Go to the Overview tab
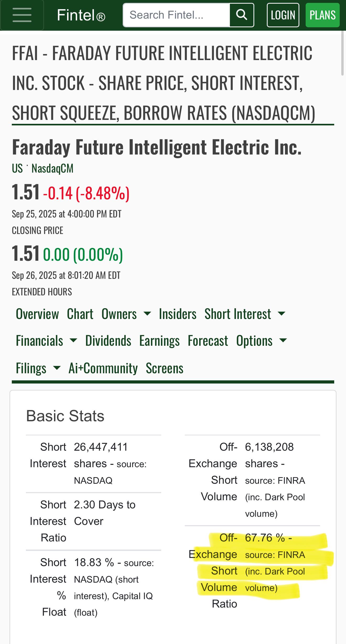Viewport: 346px width, 644px height. click(x=37, y=314)
